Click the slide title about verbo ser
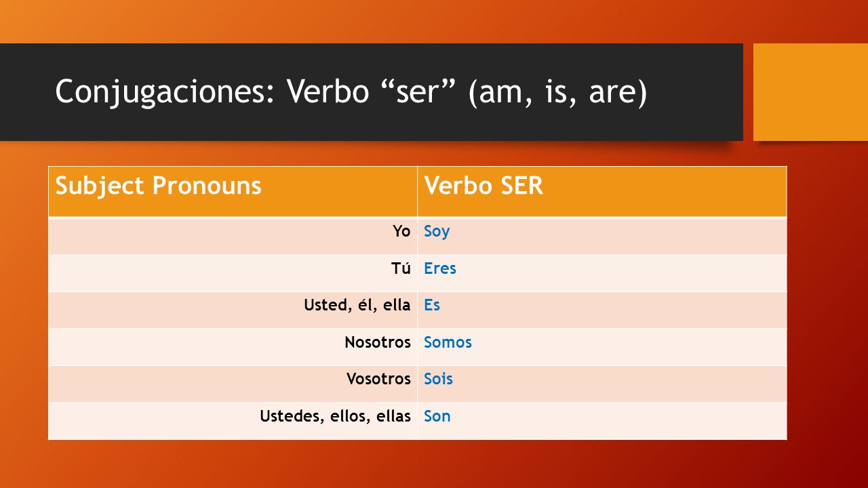The image size is (868, 488). (351, 92)
